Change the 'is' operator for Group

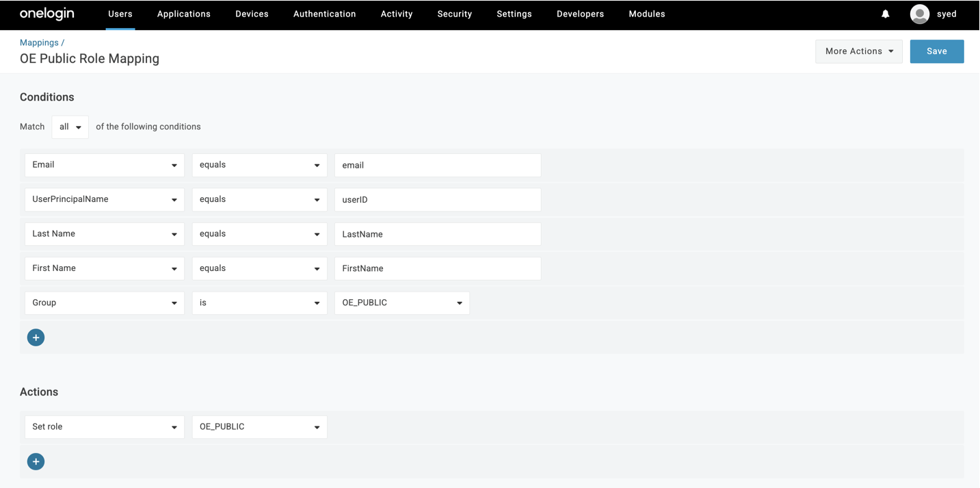click(x=259, y=303)
